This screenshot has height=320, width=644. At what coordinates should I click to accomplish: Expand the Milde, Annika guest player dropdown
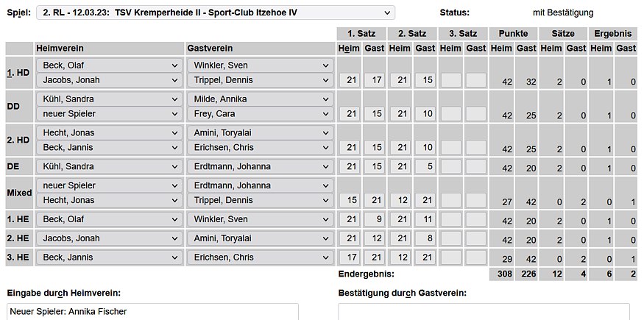click(x=261, y=99)
